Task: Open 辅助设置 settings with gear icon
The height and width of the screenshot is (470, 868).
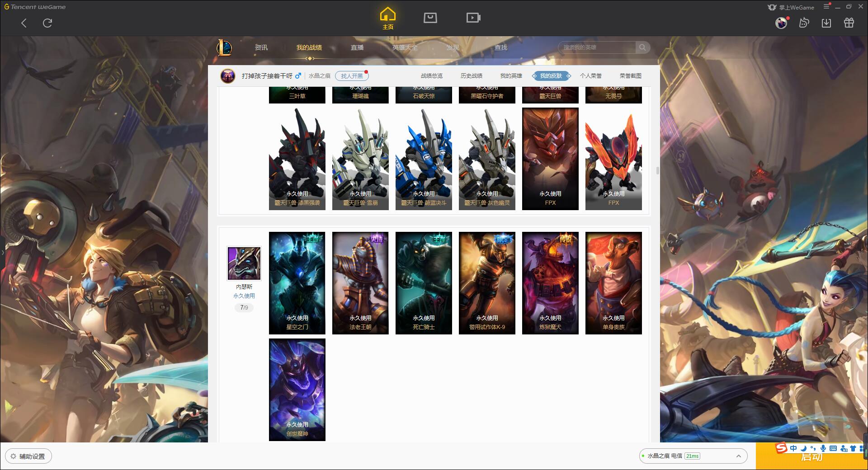Action: 28,456
